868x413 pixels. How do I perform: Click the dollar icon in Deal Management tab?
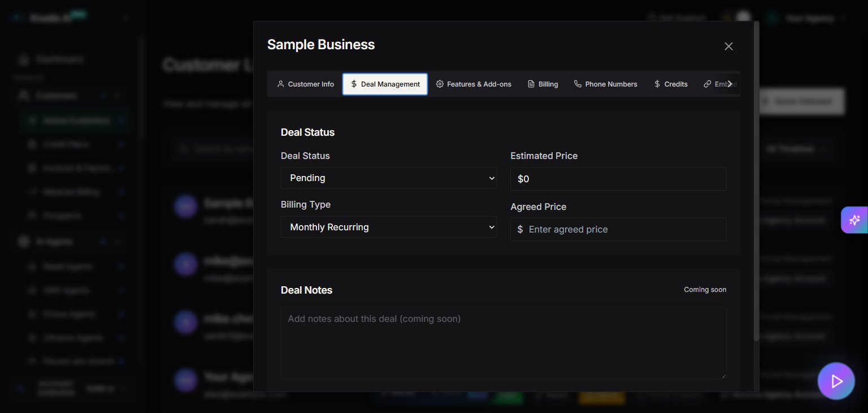click(x=354, y=84)
